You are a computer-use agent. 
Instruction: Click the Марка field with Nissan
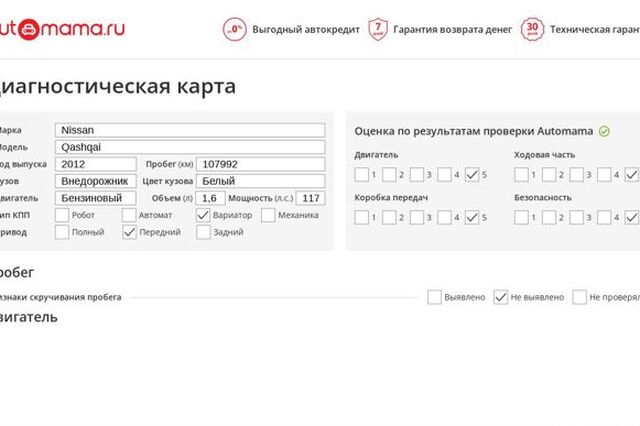click(190, 130)
